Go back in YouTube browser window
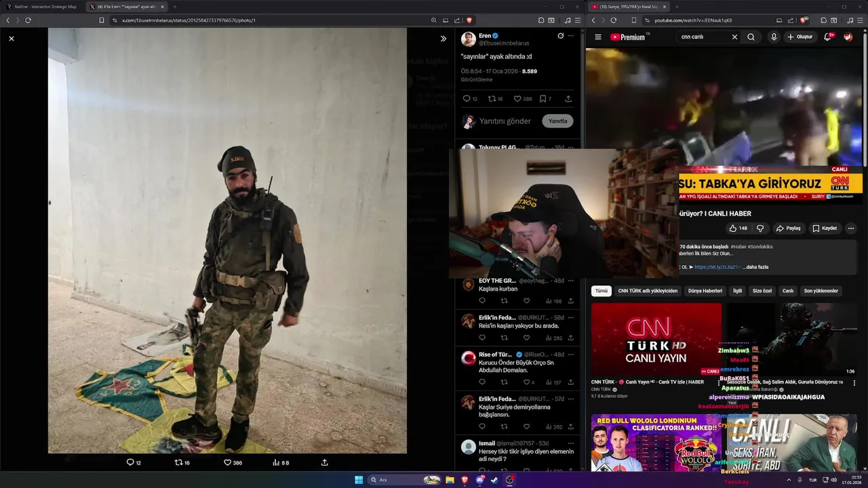The height and width of the screenshot is (488, 868). click(593, 20)
